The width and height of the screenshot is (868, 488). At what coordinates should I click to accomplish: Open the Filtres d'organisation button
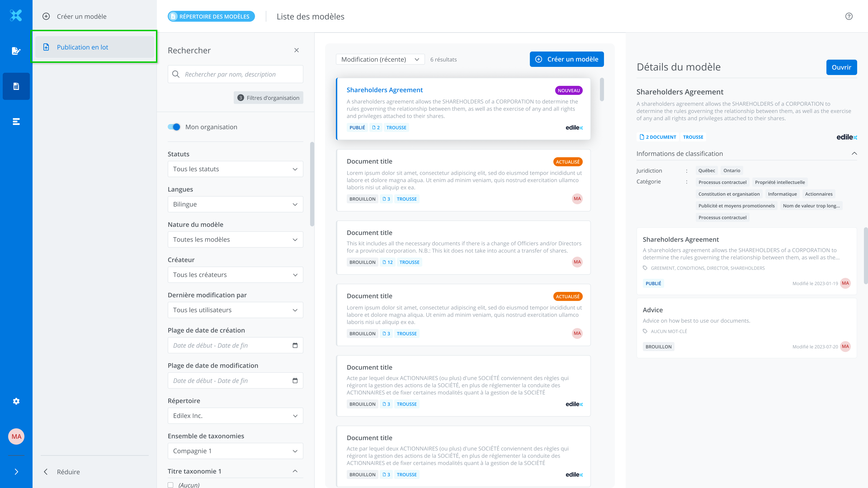coord(268,98)
